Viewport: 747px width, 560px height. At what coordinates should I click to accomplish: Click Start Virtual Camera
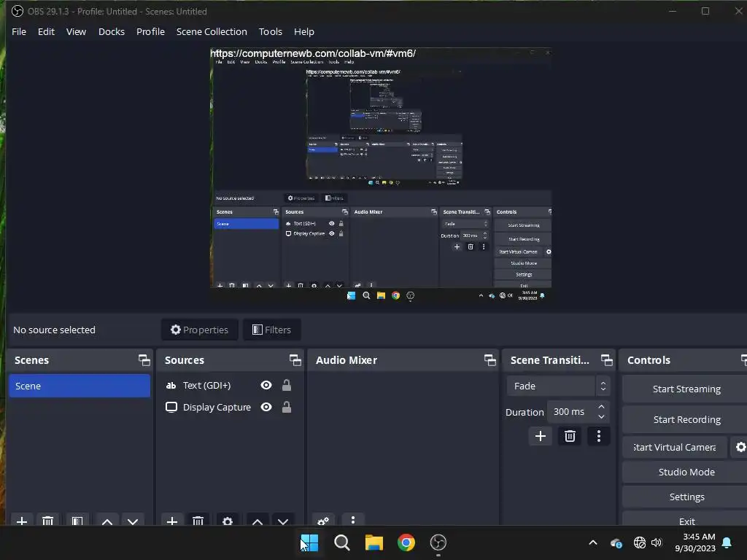point(675,447)
